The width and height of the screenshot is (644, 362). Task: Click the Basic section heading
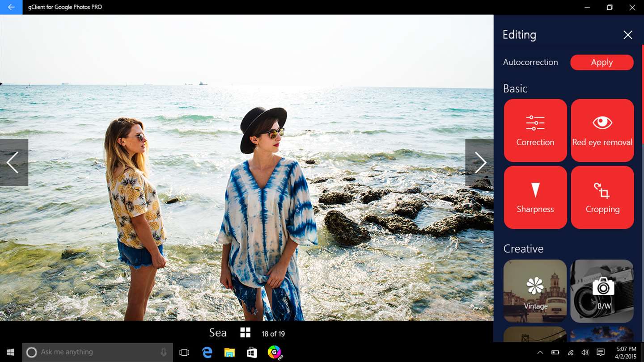[515, 88]
